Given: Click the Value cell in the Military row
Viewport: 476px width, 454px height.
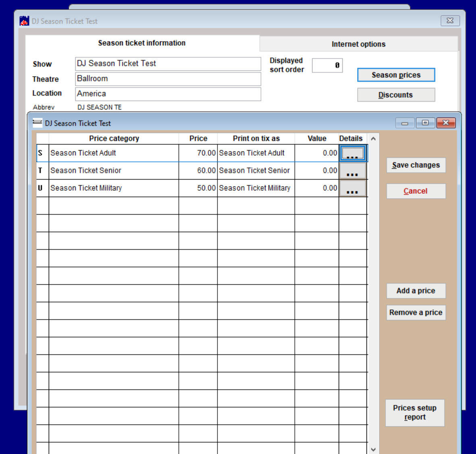Looking at the screenshot, I should [x=317, y=188].
